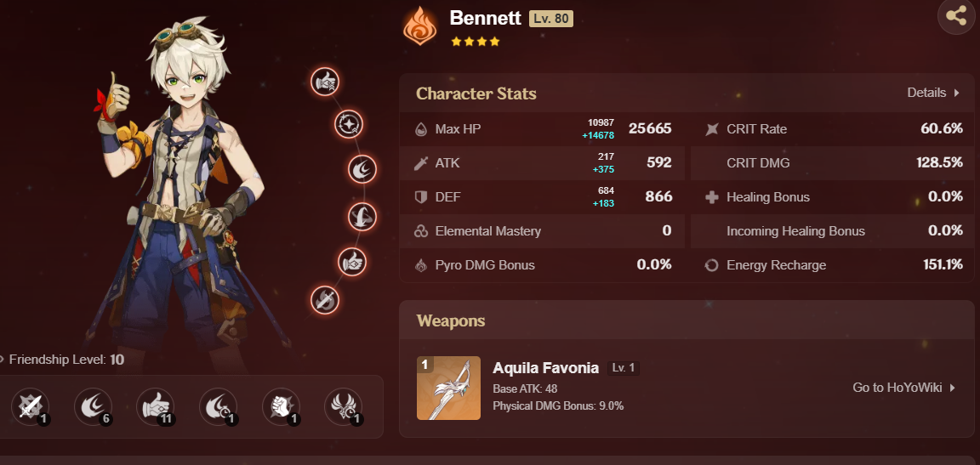Click the elemental burst talent level 11
980x465 pixels.
tap(156, 407)
